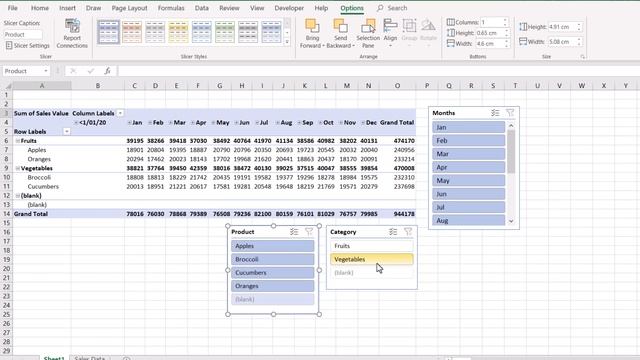Open the File tab

pos(13,8)
